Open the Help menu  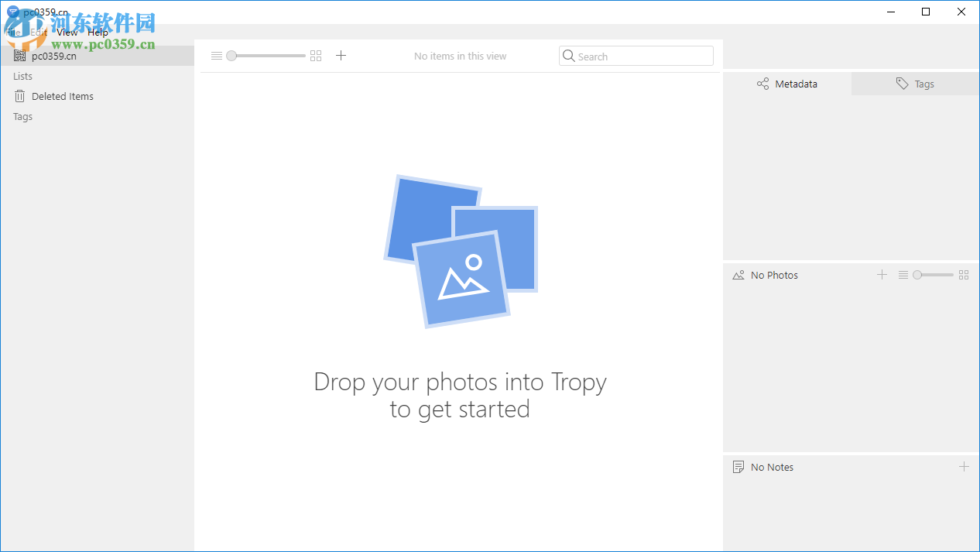tap(98, 32)
